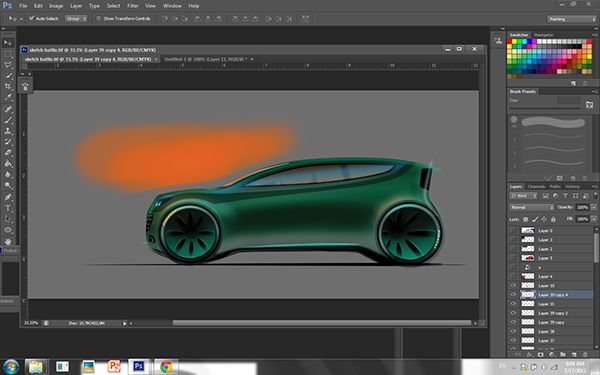Lock layer transparent pixels icon
The image size is (600, 375).
(x=526, y=219)
